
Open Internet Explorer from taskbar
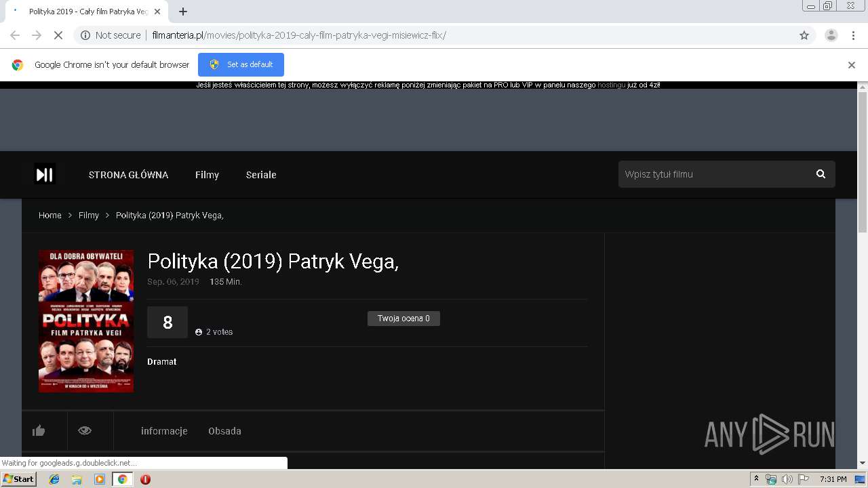(x=54, y=479)
